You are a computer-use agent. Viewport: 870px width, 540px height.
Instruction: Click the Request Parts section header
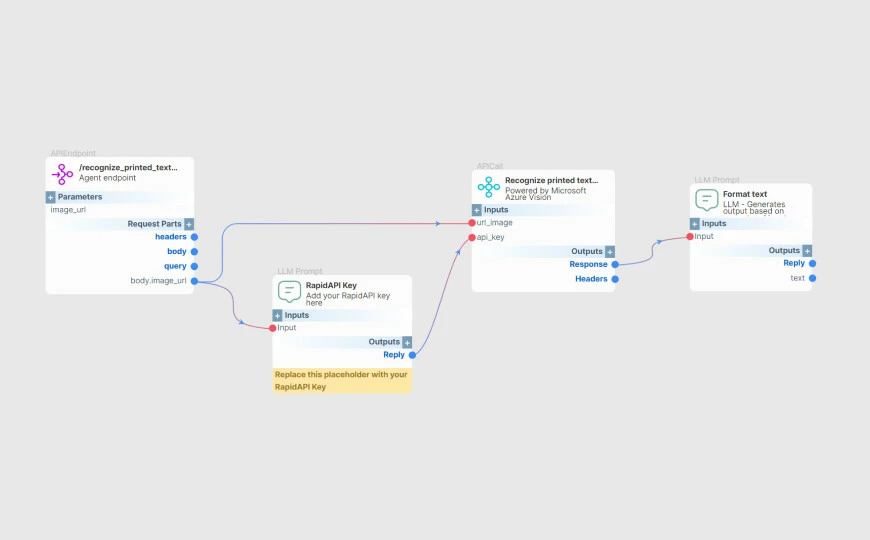(x=120, y=224)
